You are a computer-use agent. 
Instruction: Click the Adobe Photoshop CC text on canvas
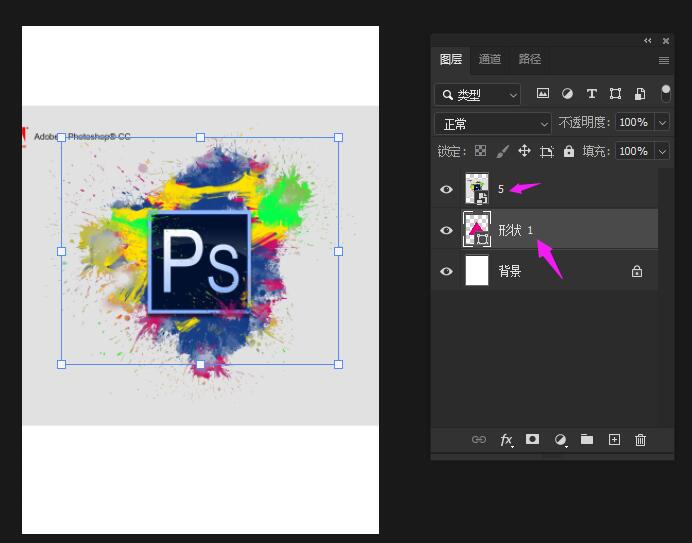[82, 136]
